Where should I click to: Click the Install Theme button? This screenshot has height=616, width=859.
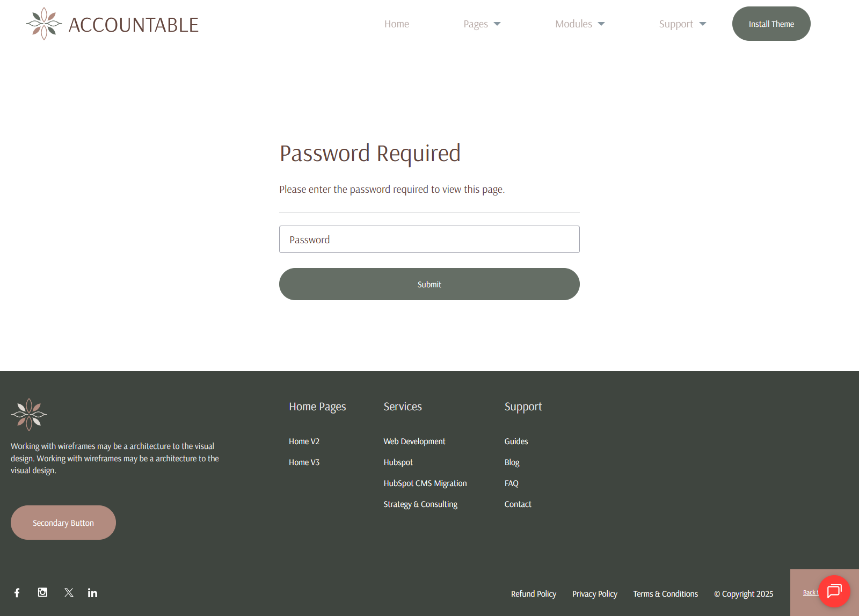(x=771, y=24)
